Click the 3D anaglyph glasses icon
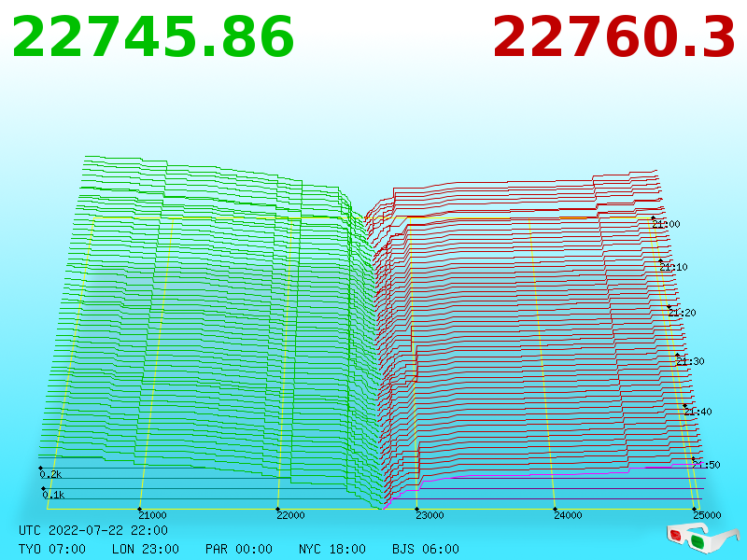 [703, 538]
